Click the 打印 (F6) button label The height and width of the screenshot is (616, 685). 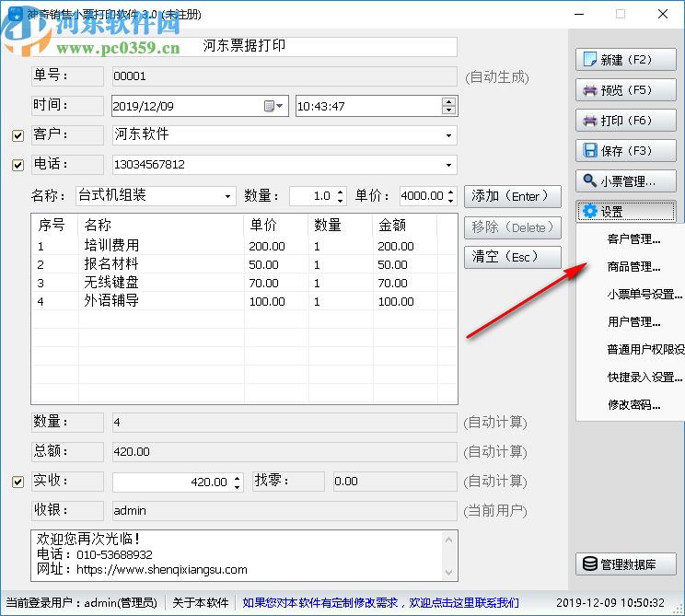pyautogui.click(x=626, y=121)
